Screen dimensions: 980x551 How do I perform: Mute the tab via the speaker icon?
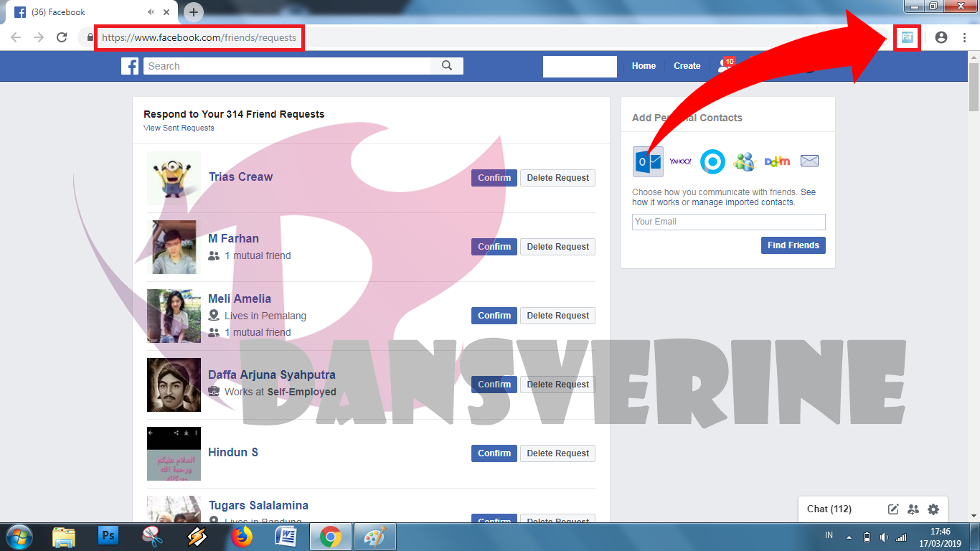151,12
